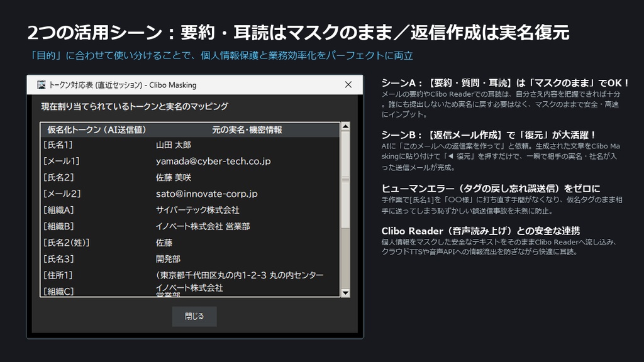Click the シーンB heading on the slide

click(x=489, y=135)
